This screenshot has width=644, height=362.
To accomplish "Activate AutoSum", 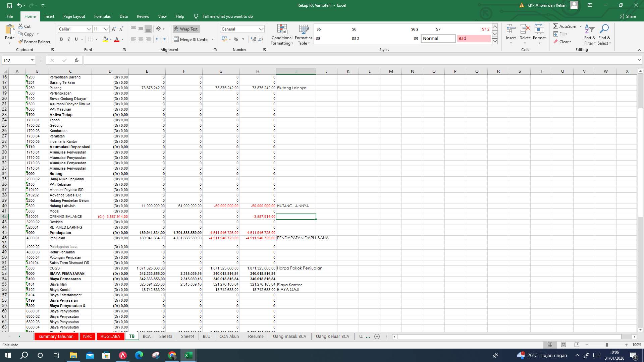I will click(x=566, y=26).
